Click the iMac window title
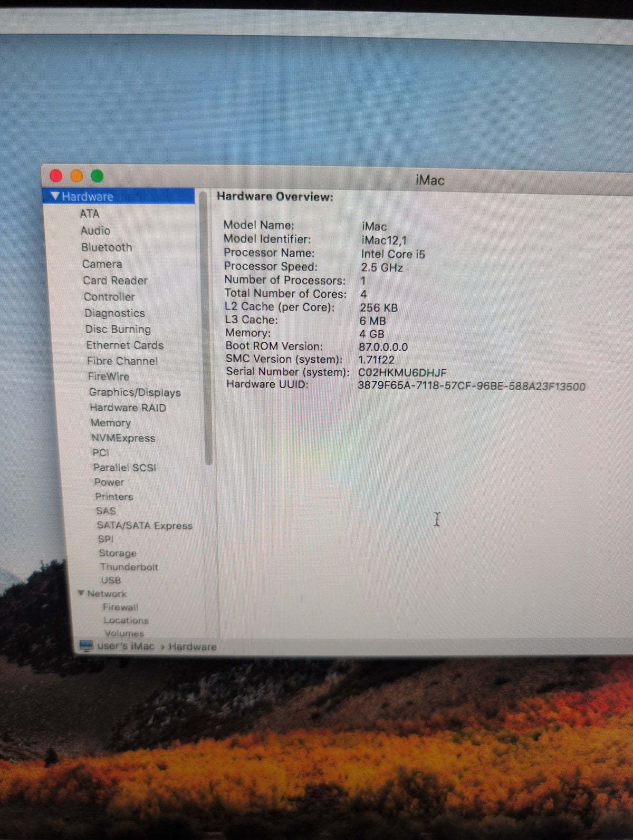Image resolution: width=633 pixels, height=840 pixels. click(430, 180)
